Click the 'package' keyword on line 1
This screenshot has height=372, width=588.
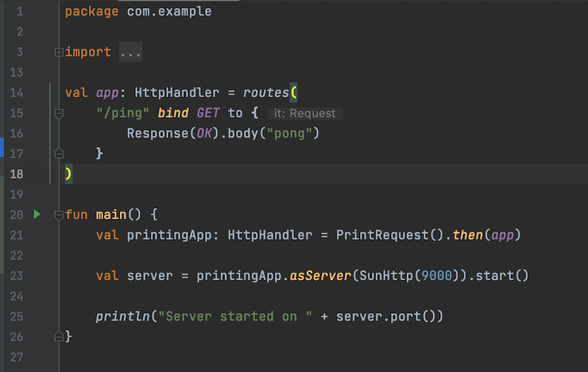tap(91, 12)
